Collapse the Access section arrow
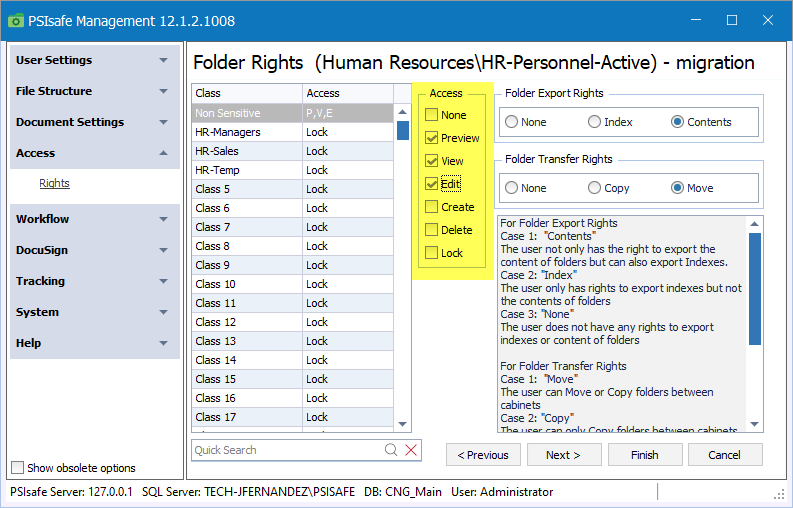Viewport: 793px width, 508px height. (163, 153)
